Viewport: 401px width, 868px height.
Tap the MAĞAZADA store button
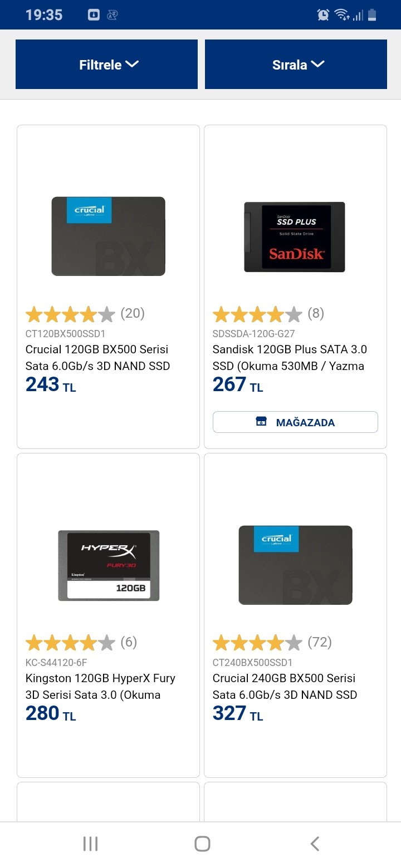[295, 422]
